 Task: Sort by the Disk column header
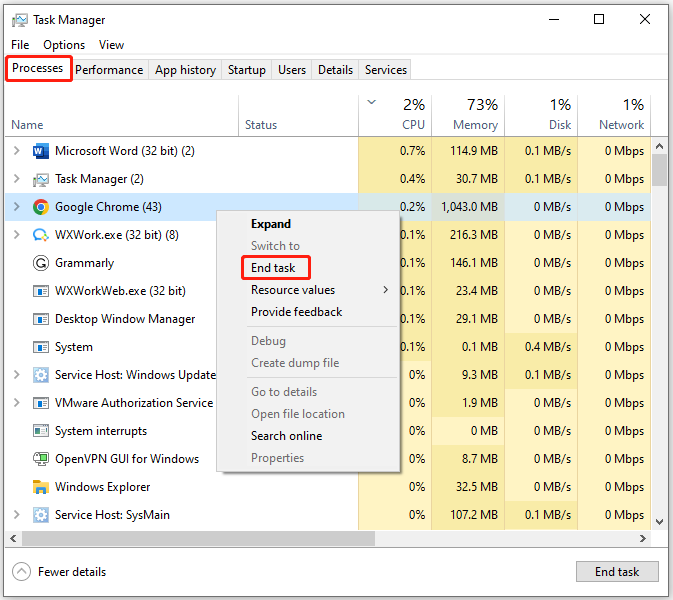point(541,115)
